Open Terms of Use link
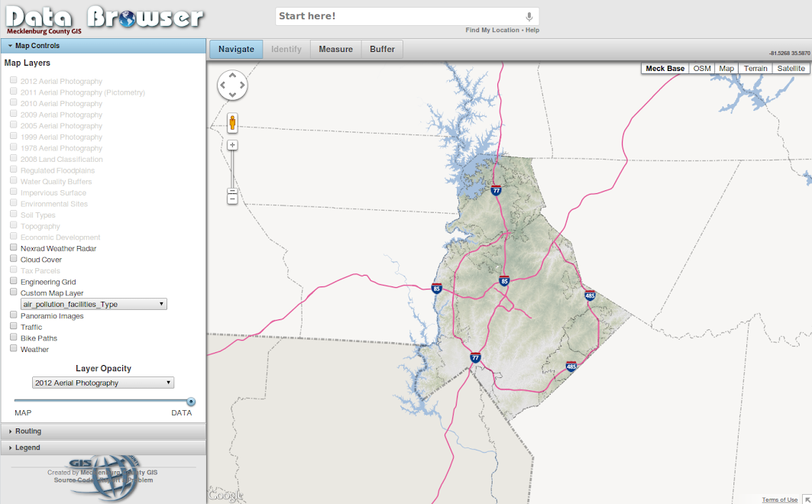 779,500
